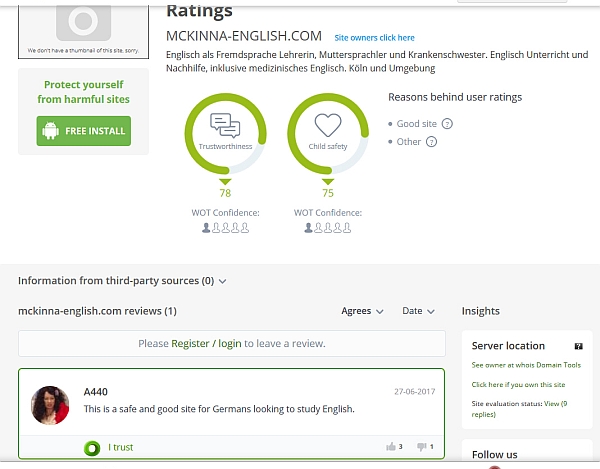Click the Register link to leave a review

pyautogui.click(x=190, y=344)
